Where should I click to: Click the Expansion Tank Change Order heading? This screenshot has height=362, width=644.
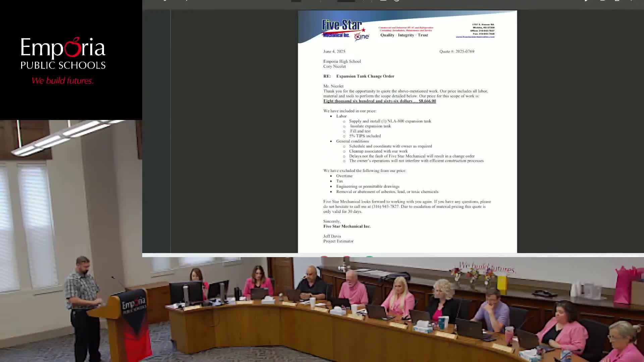[x=365, y=76]
